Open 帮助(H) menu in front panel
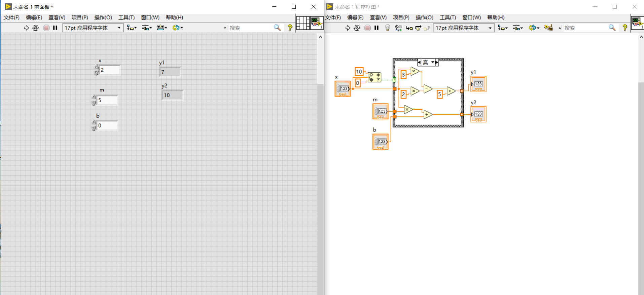Viewport: 644px width, 295px height. coord(174,17)
